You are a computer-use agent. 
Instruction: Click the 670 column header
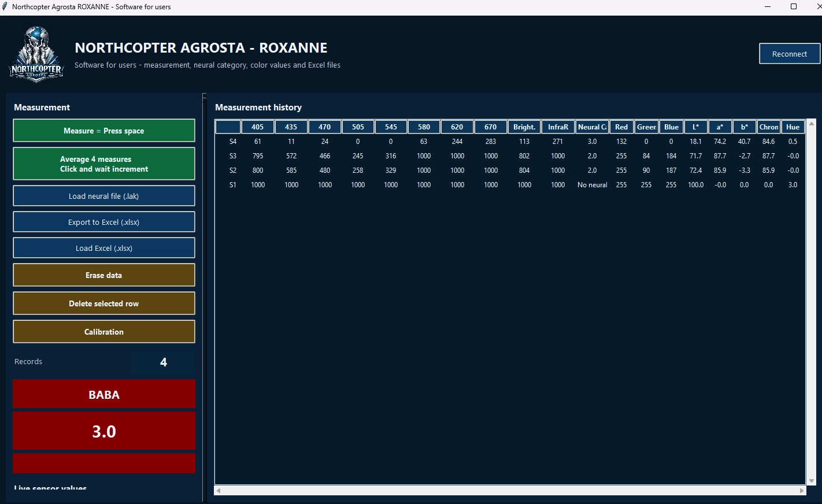tap(491, 127)
